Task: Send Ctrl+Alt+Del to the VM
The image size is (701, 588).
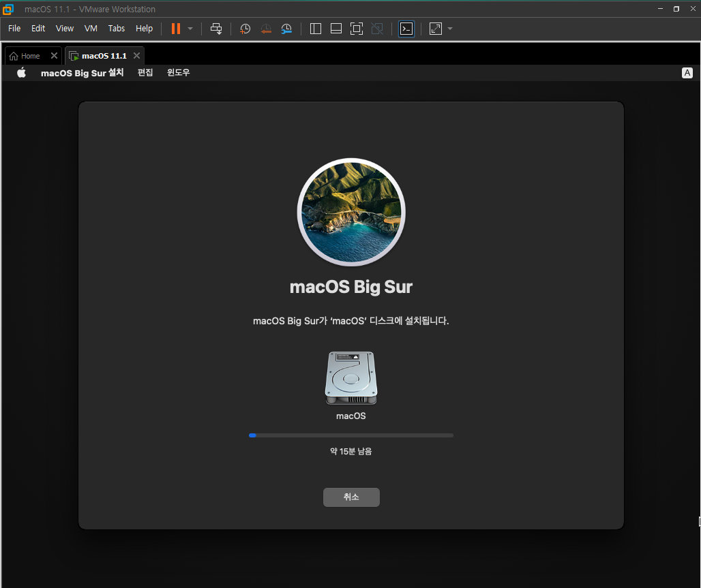Action: [216, 29]
